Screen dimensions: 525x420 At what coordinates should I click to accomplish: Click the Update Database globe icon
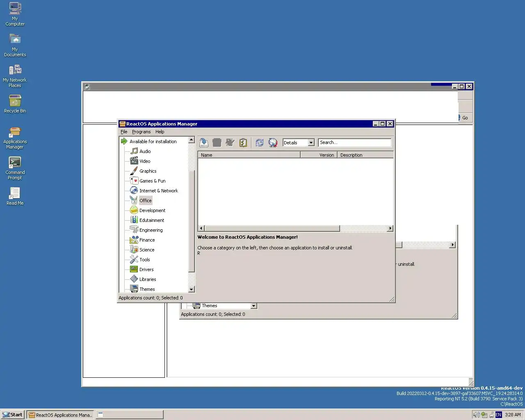pyautogui.click(x=273, y=142)
